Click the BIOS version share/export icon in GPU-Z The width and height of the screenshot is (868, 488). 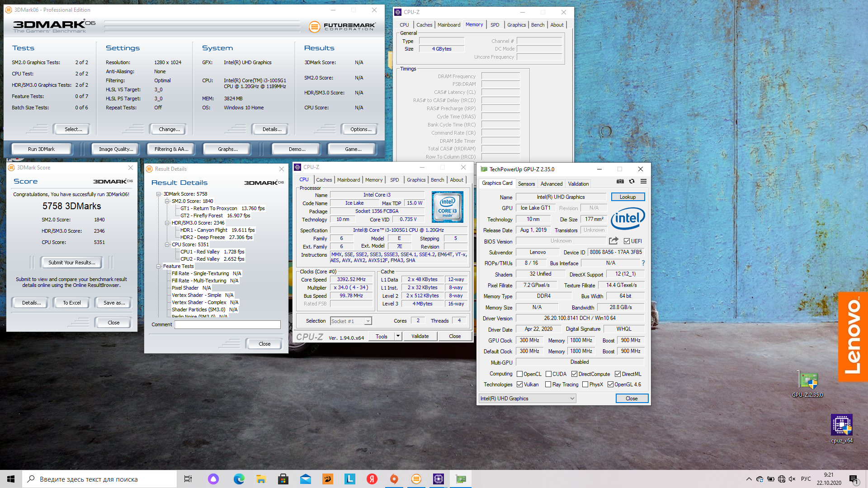click(613, 241)
